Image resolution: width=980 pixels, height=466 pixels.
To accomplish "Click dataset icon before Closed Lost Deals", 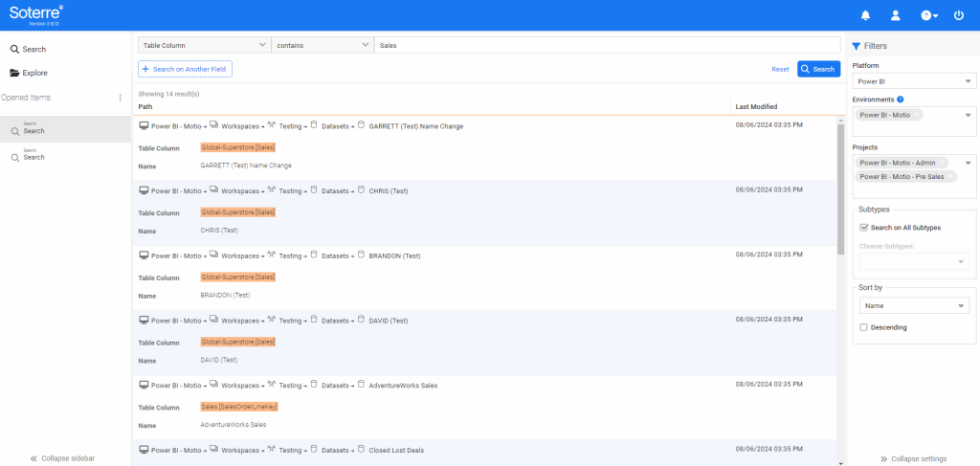I will pyautogui.click(x=361, y=450).
